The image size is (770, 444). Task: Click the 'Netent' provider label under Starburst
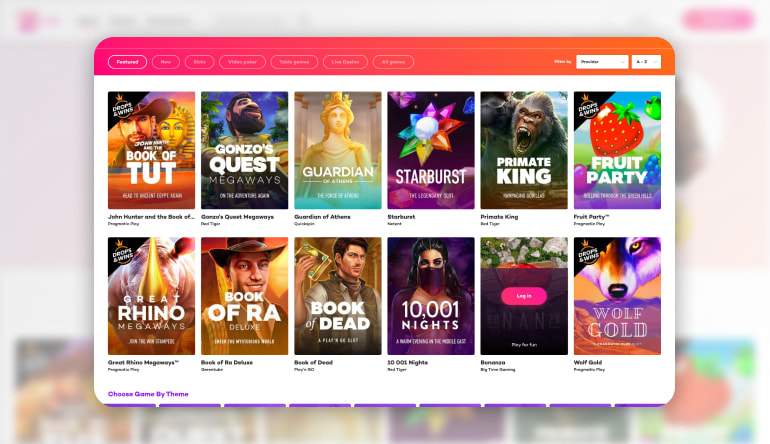click(394, 223)
